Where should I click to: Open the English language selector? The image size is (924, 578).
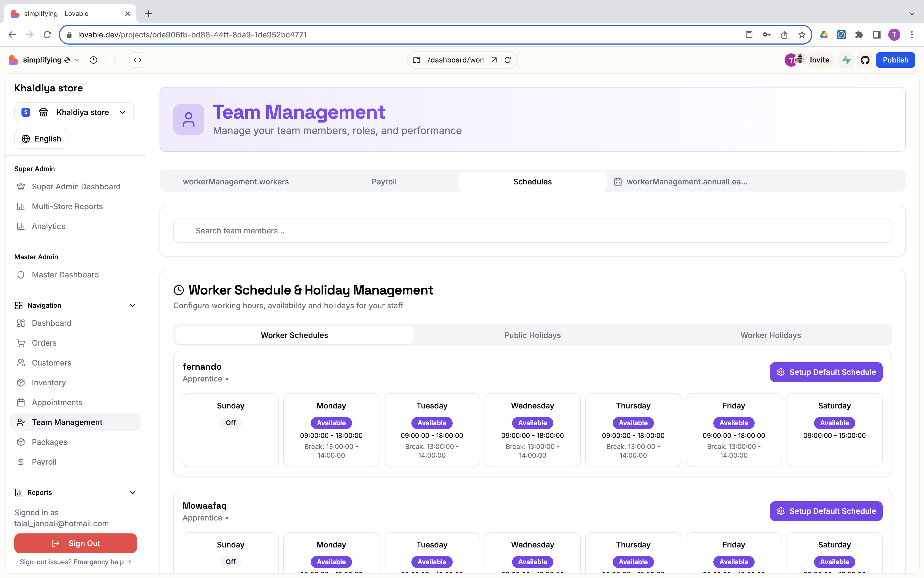pyautogui.click(x=41, y=139)
